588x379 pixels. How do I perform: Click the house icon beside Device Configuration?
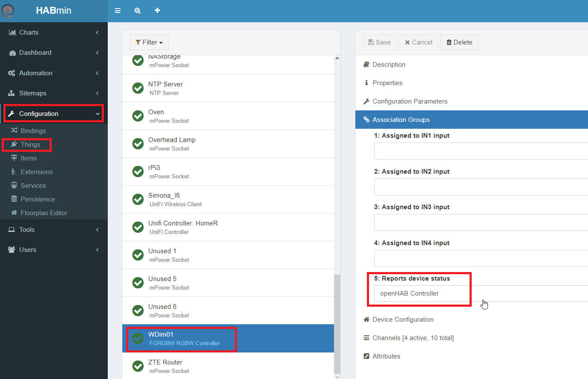point(366,319)
